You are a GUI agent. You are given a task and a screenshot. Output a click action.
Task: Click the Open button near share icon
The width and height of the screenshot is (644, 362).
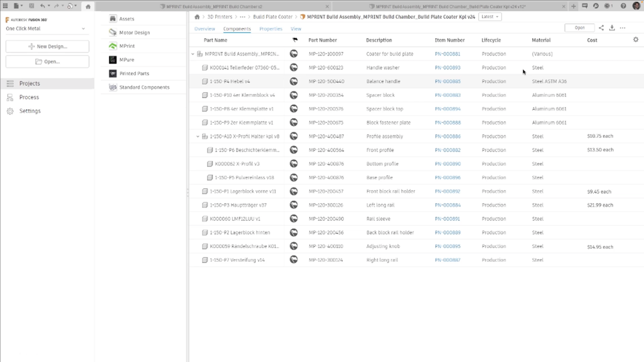579,28
